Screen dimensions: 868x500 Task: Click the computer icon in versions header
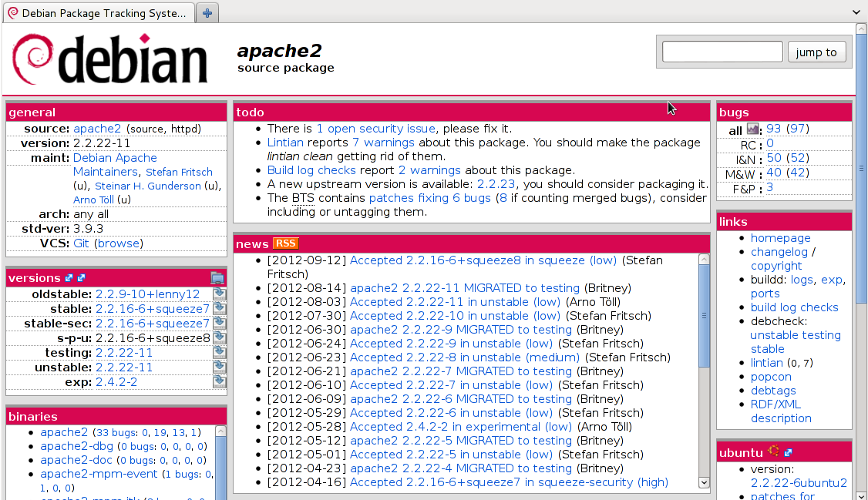click(217, 278)
